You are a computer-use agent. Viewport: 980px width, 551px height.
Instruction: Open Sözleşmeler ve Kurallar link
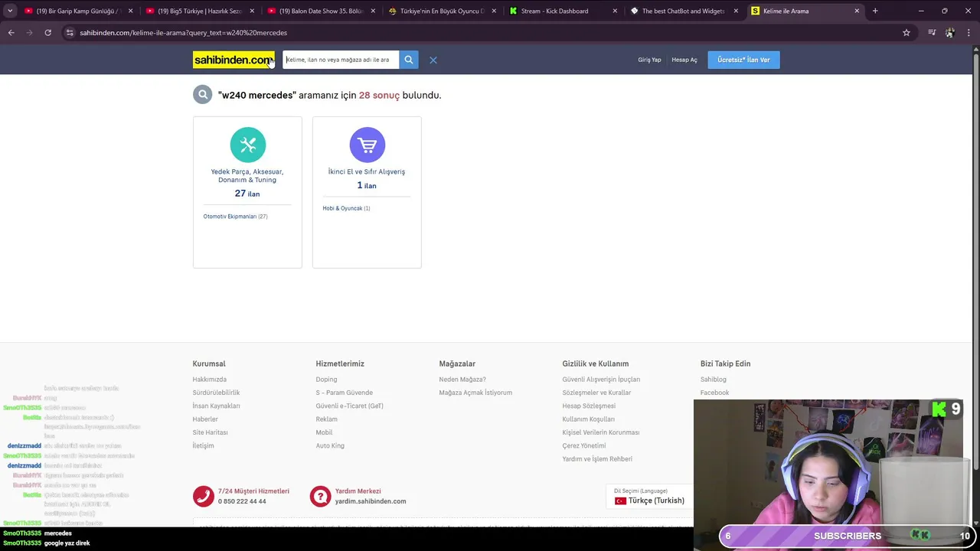tap(596, 393)
